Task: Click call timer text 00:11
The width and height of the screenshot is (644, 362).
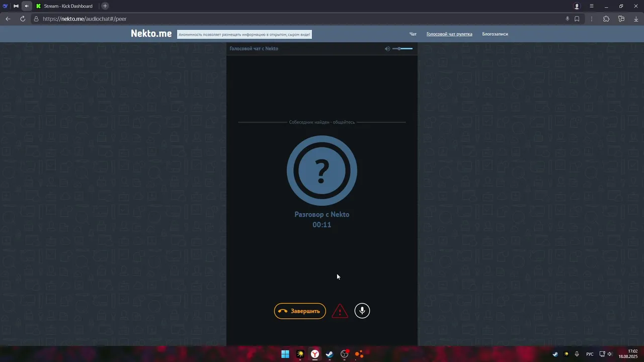Action: point(322,225)
